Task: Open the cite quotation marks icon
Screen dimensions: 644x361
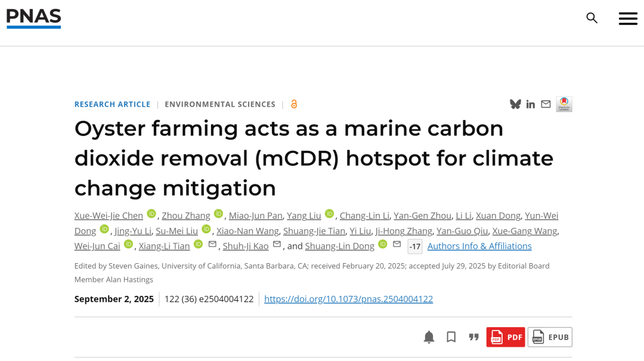Action: [x=473, y=337]
